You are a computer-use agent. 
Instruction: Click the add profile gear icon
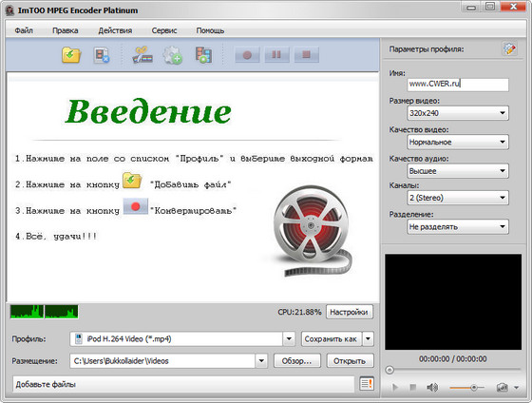coord(172,55)
